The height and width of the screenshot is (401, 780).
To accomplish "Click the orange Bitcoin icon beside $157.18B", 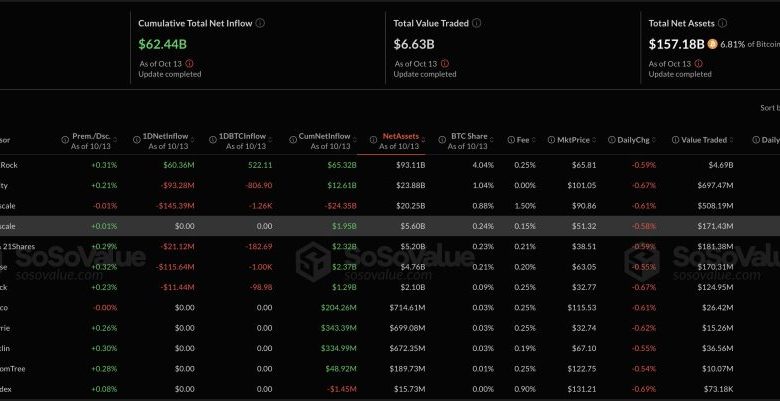I will pyautogui.click(x=712, y=44).
